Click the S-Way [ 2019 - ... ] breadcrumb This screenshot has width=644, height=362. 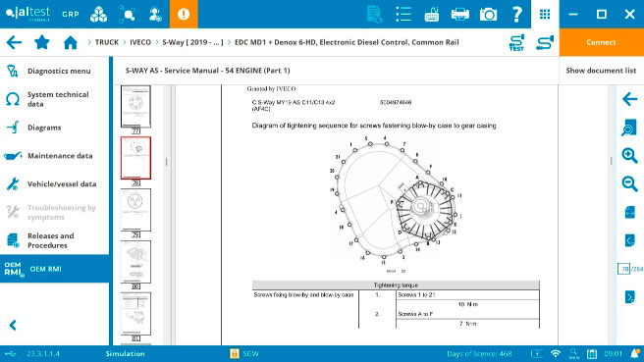[x=192, y=42]
